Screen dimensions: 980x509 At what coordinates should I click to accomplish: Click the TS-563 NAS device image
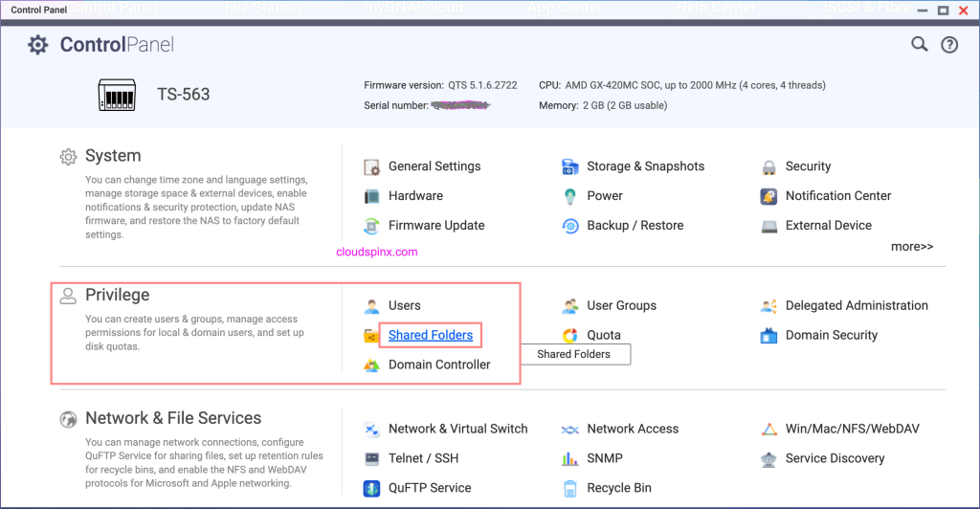tap(117, 95)
